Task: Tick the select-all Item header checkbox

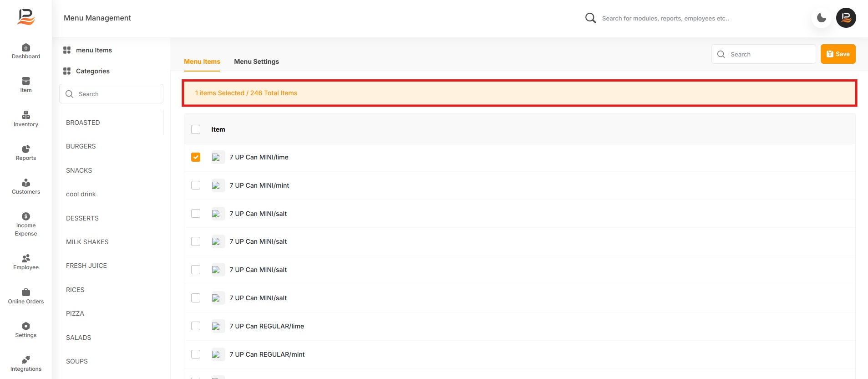Action: 196,129
